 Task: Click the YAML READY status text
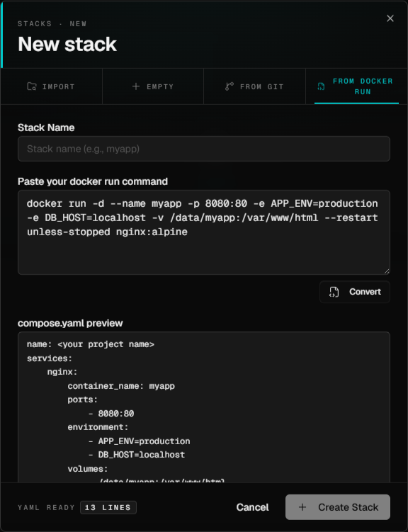(x=46, y=508)
